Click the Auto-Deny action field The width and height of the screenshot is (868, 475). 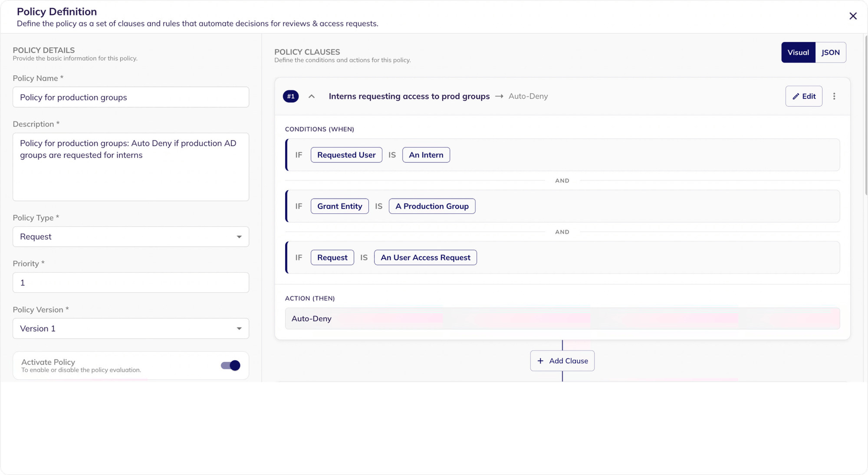coord(562,319)
